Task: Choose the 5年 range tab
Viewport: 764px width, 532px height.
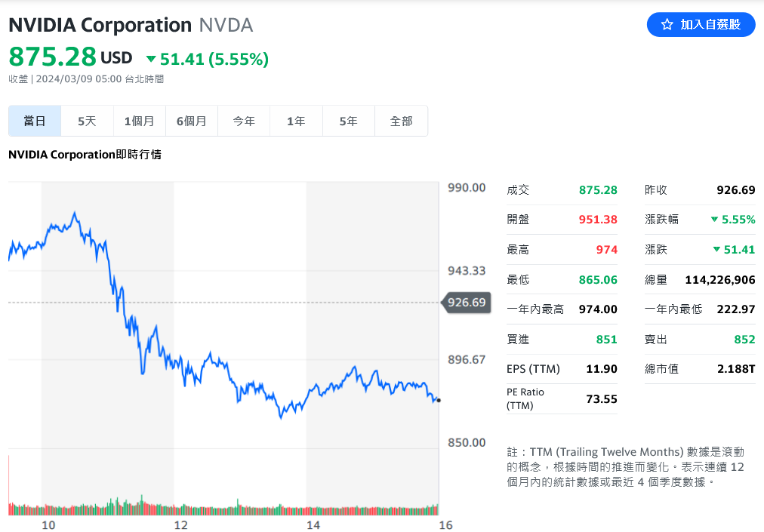Action: click(349, 121)
